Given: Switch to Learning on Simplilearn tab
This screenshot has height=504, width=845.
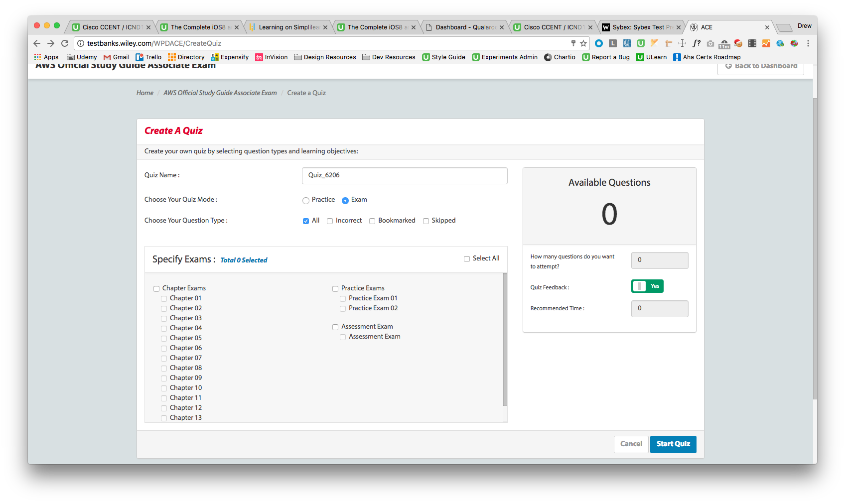Looking at the screenshot, I should pyautogui.click(x=288, y=27).
